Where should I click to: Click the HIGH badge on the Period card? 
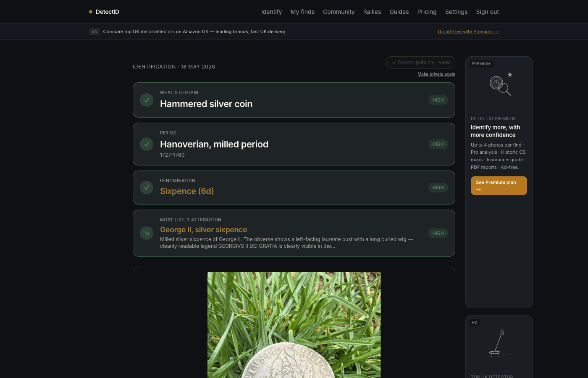coord(438,144)
